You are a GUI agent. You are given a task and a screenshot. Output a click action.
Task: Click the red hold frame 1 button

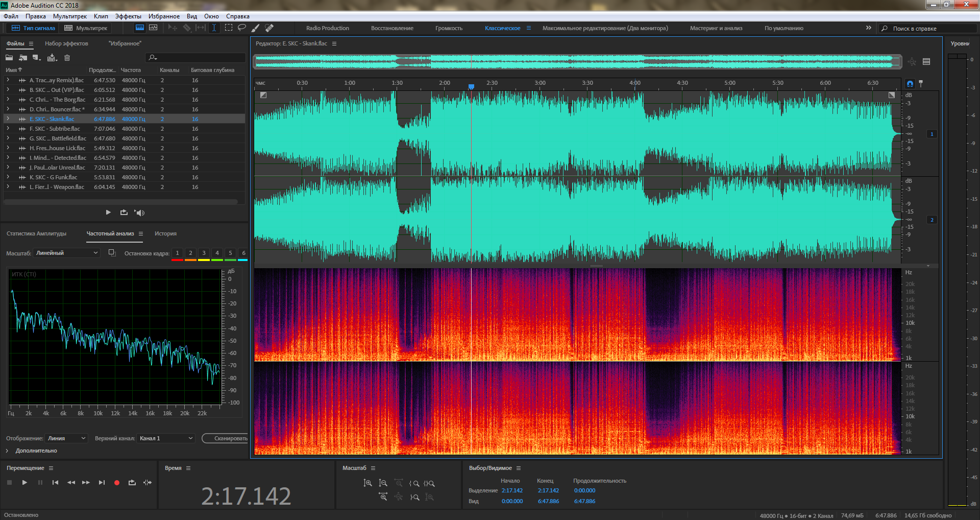(x=177, y=253)
